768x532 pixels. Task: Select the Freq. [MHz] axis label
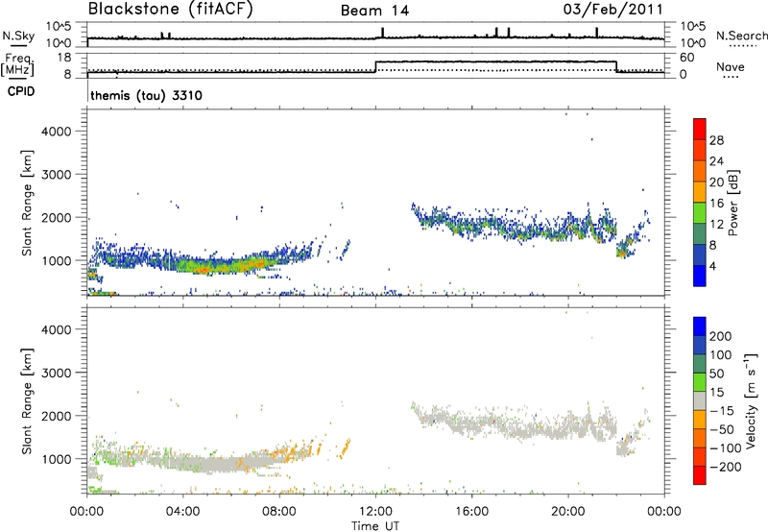pyautogui.click(x=17, y=65)
